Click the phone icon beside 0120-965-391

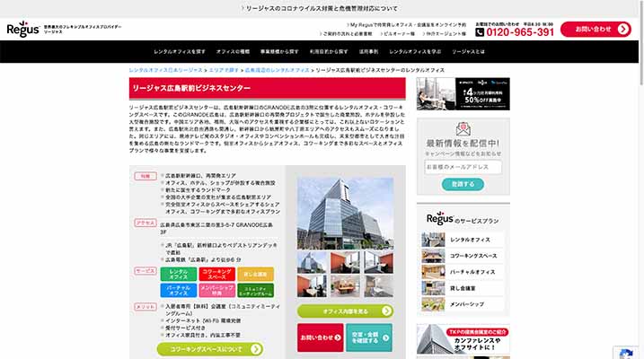point(480,32)
